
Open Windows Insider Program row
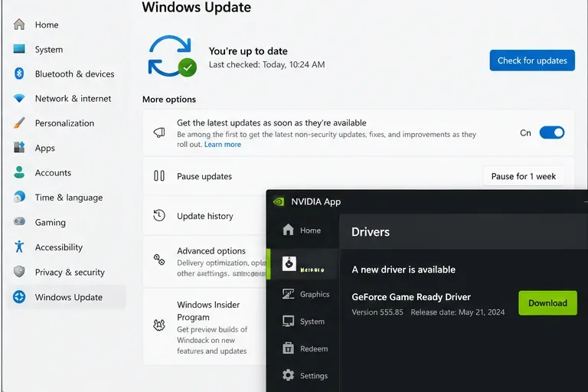coord(204,327)
